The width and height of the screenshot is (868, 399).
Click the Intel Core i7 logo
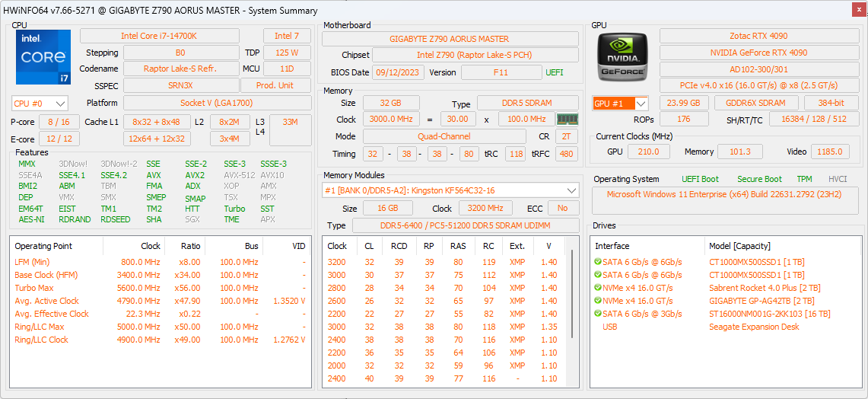[x=43, y=57]
